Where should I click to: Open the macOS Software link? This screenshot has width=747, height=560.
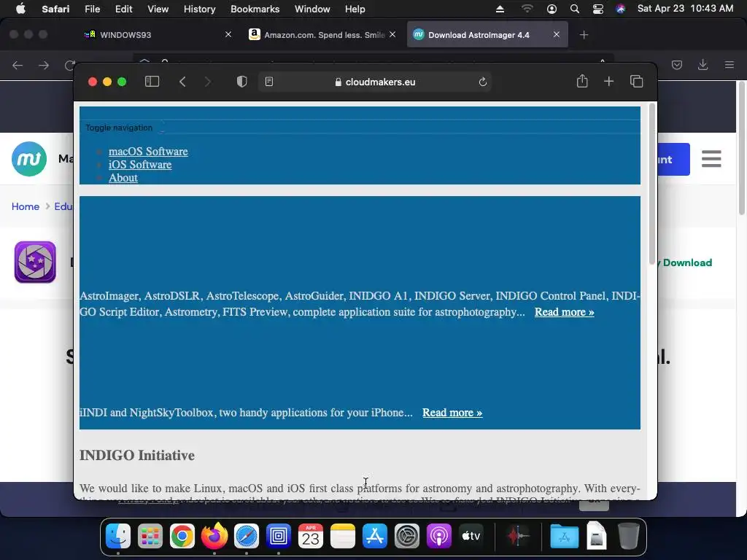tap(148, 152)
